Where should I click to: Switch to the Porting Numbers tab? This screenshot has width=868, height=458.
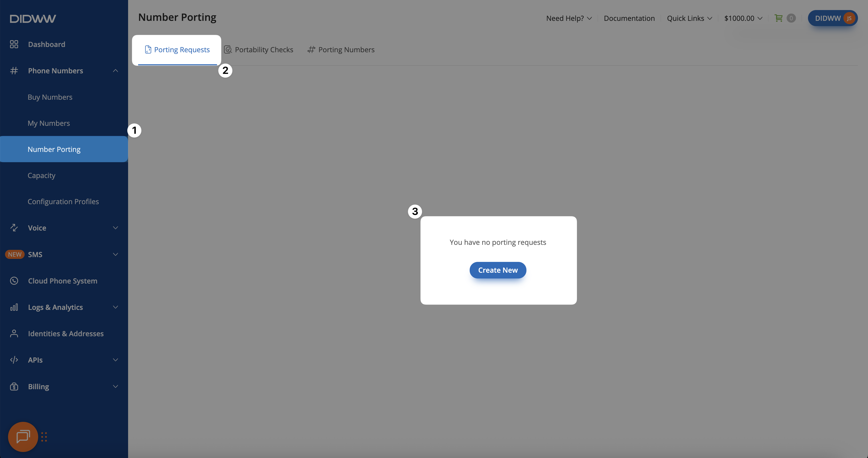tap(341, 49)
